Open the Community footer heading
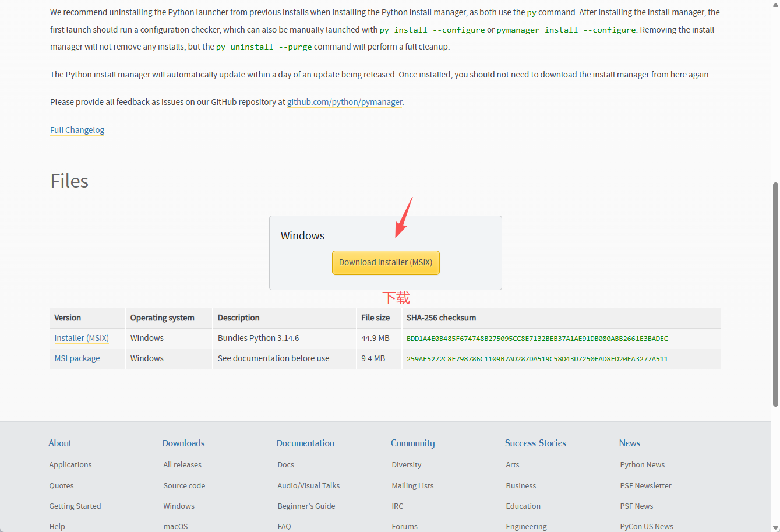This screenshot has height=532, width=780. (412, 443)
